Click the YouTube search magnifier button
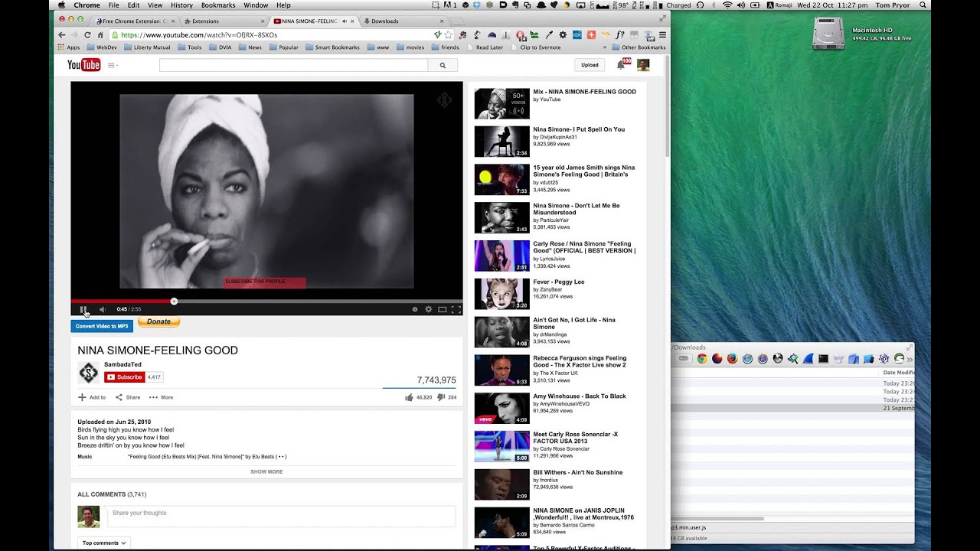The image size is (980, 551). point(443,65)
